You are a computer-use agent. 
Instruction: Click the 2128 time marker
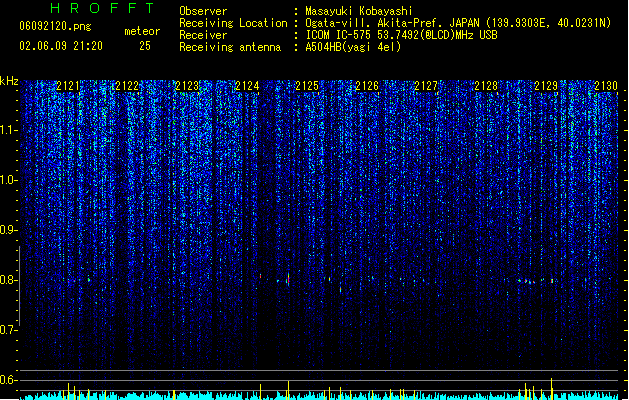tap(486, 86)
